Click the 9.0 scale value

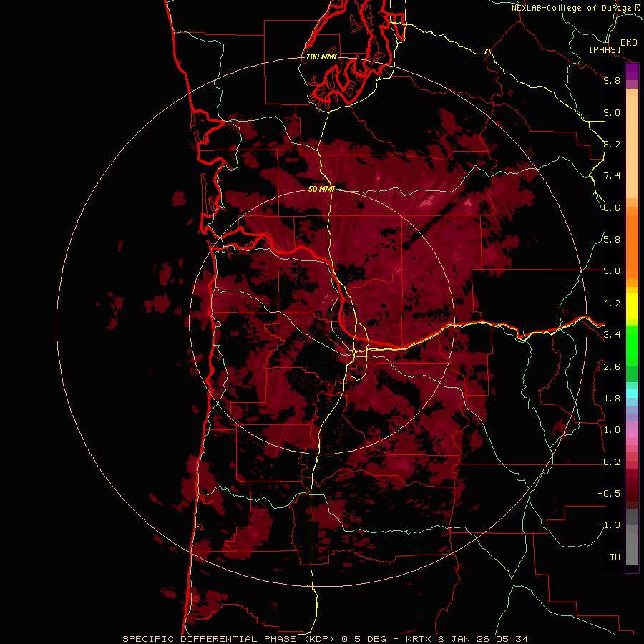pyautogui.click(x=612, y=112)
